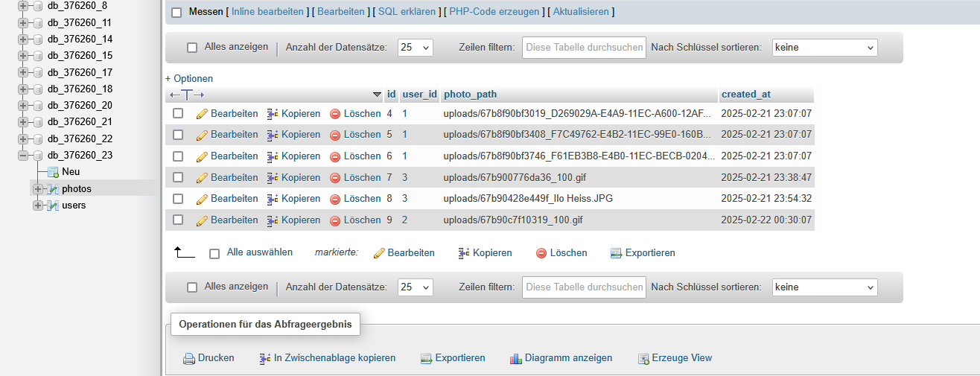This screenshot has height=376, width=980.
Task: Collapse the db_376260_23 database tree node
Action: 23,156
